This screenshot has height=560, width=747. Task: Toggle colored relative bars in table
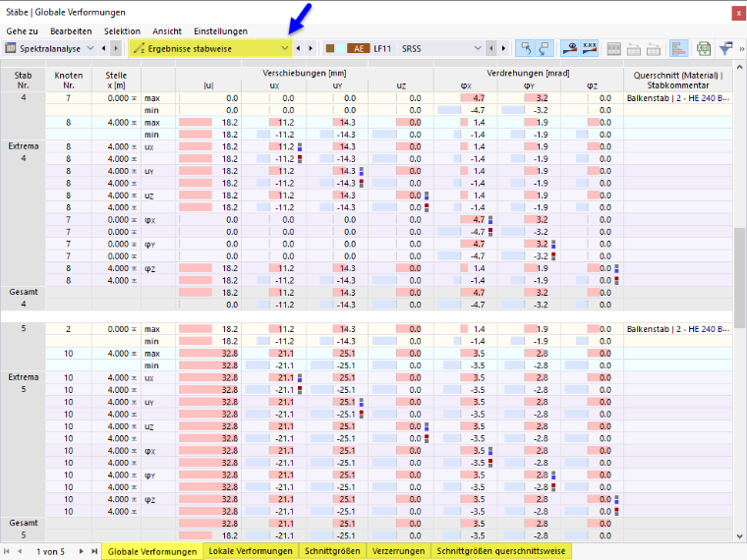coord(679,48)
